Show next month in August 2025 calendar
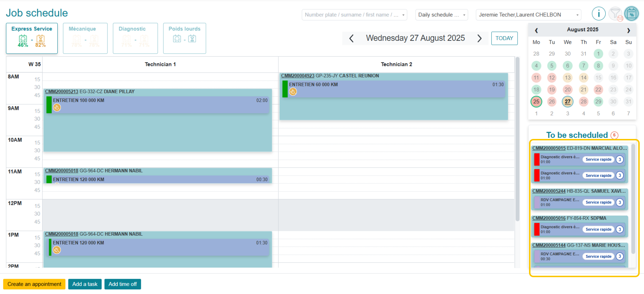 click(x=629, y=30)
